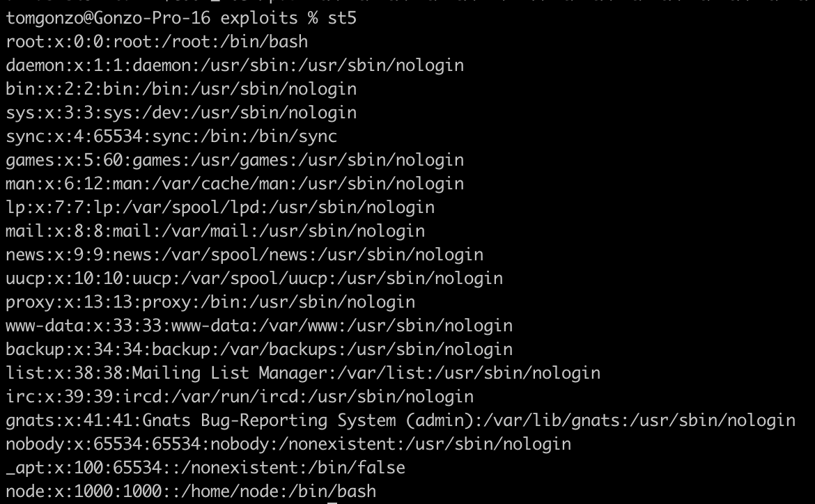Image resolution: width=815 pixels, height=504 pixels.
Task: Click the bin:x:2:2 line
Action: pos(181,89)
